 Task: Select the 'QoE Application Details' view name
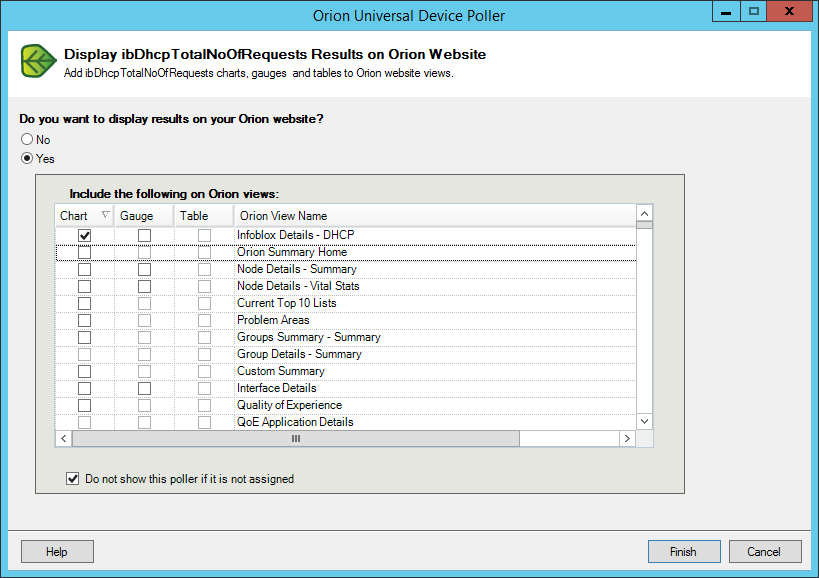pyautogui.click(x=295, y=422)
